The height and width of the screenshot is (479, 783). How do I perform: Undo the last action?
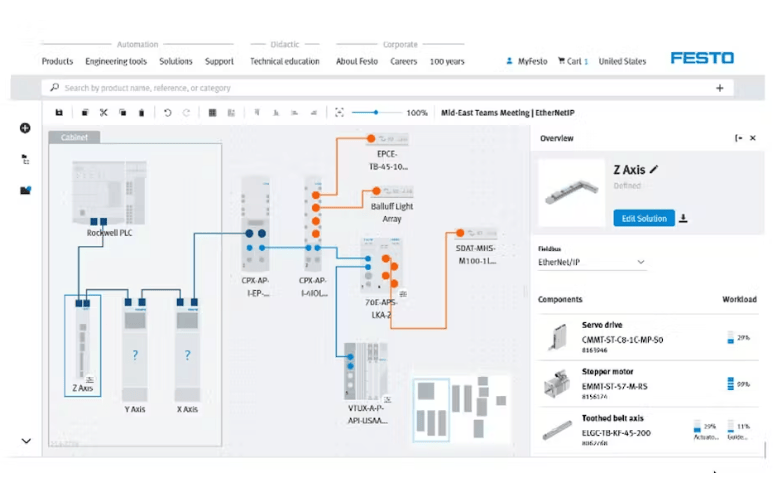167,113
